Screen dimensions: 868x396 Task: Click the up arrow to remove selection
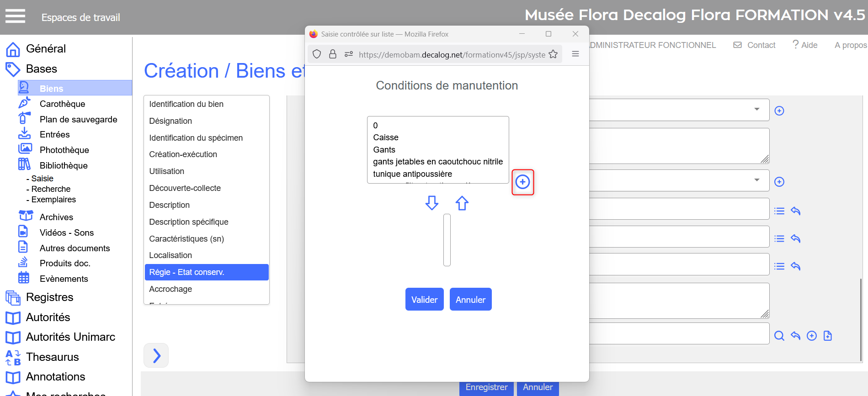click(462, 203)
